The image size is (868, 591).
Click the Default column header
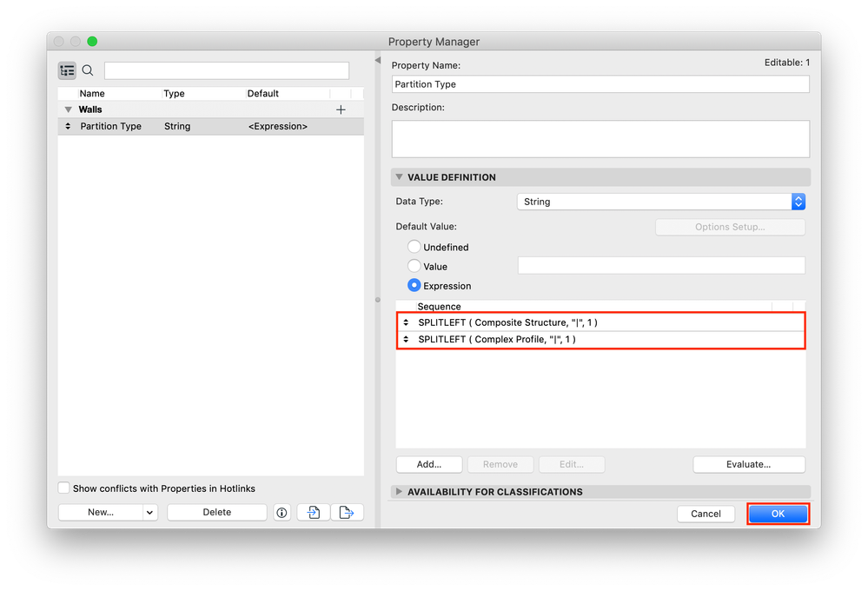tap(263, 94)
